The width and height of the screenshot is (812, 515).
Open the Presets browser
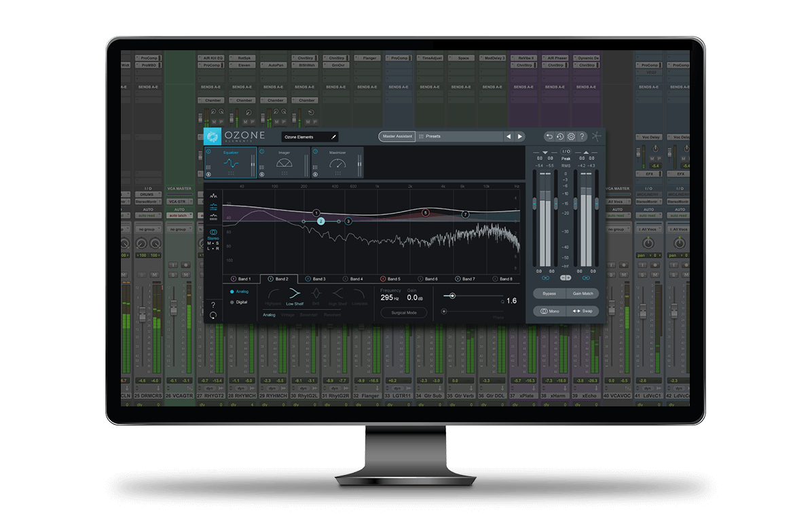tap(460, 136)
